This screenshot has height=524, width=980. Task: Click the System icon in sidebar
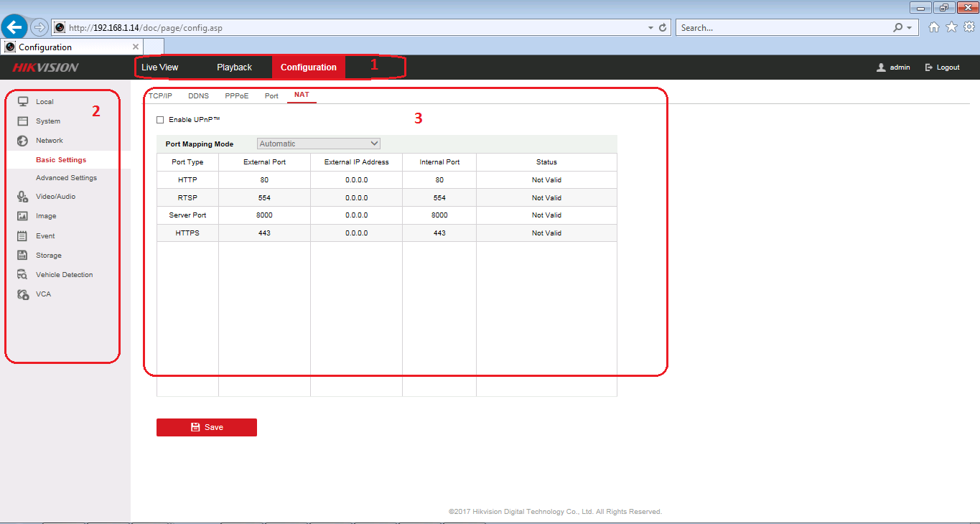(x=23, y=121)
